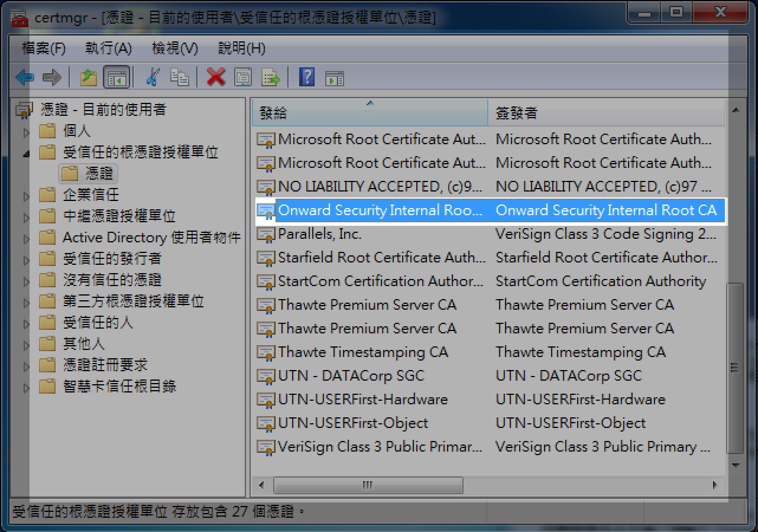The height and width of the screenshot is (532, 758).
Task: Expand the 第三方根憑證授權單位 node
Action: (27, 303)
